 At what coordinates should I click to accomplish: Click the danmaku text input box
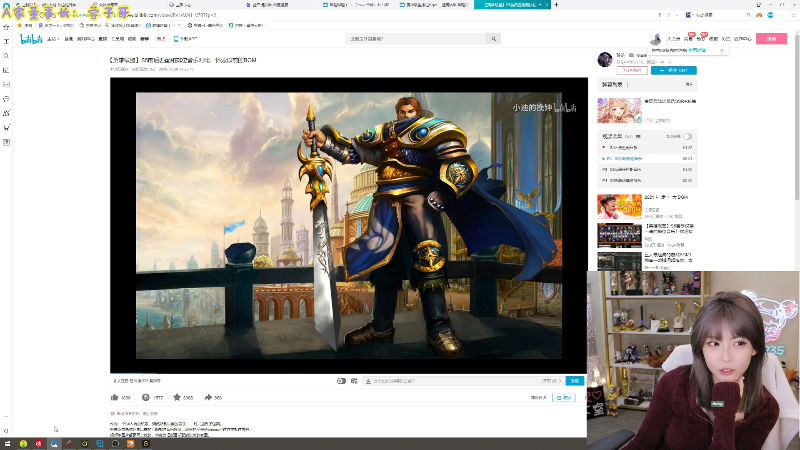[454, 381]
